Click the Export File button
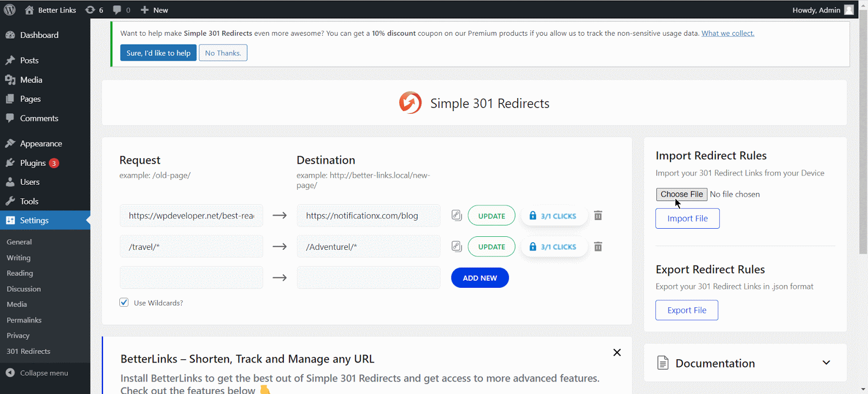This screenshot has height=394, width=868. point(687,310)
